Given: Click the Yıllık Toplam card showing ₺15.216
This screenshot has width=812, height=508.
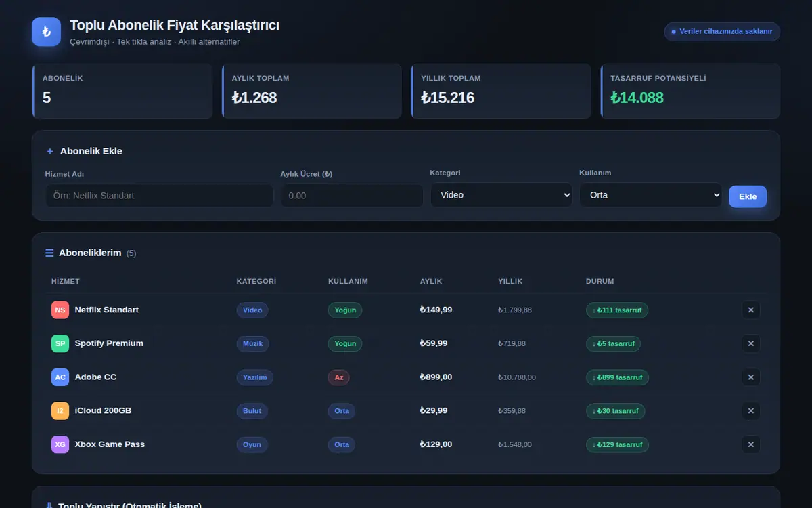Looking at the screenshot, I should click(x=501, y=91).
